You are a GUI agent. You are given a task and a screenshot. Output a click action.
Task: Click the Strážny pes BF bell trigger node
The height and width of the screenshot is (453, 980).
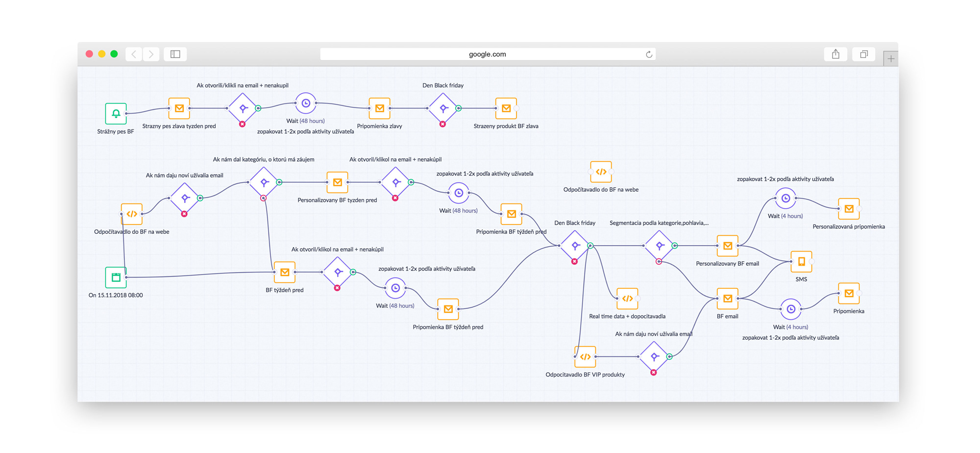pyautogui.click(x=116, y=114)
